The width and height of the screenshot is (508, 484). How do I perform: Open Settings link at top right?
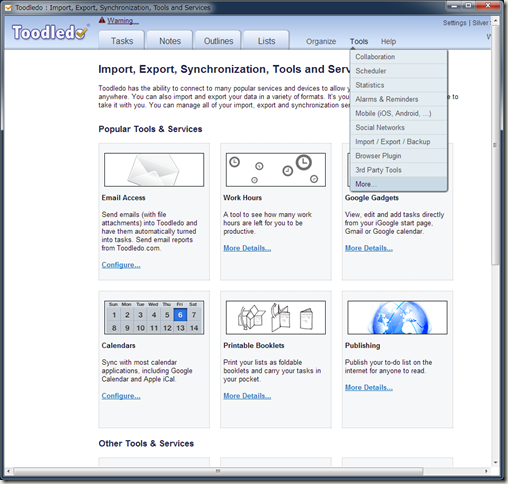coord(454,23)
